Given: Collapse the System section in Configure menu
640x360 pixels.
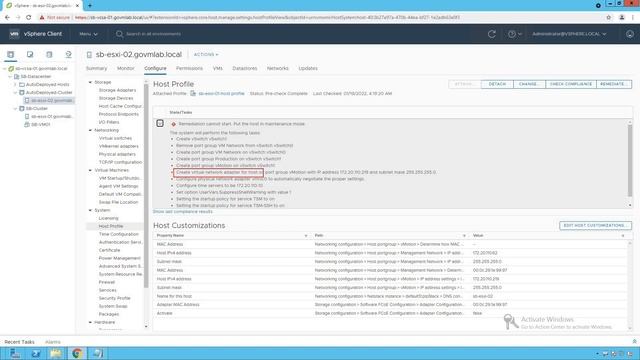Looking at the screenshot, I should [90, 210].
